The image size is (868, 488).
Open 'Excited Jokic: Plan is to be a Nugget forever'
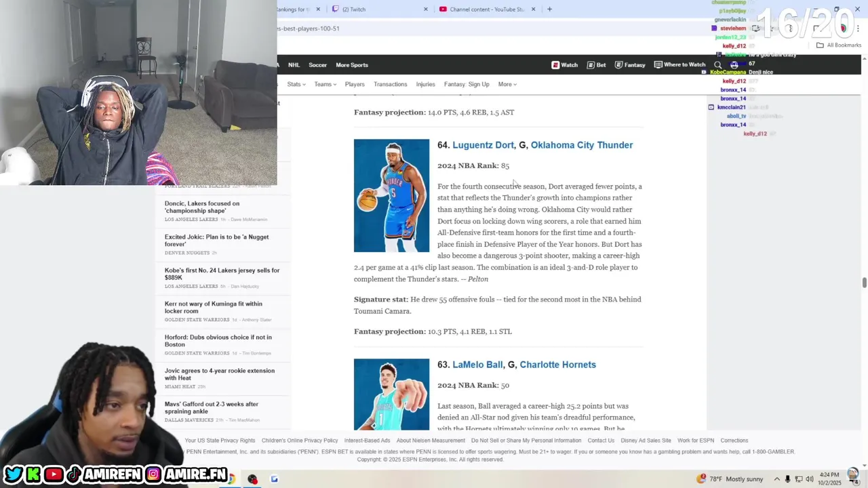(x=216, y=241)
